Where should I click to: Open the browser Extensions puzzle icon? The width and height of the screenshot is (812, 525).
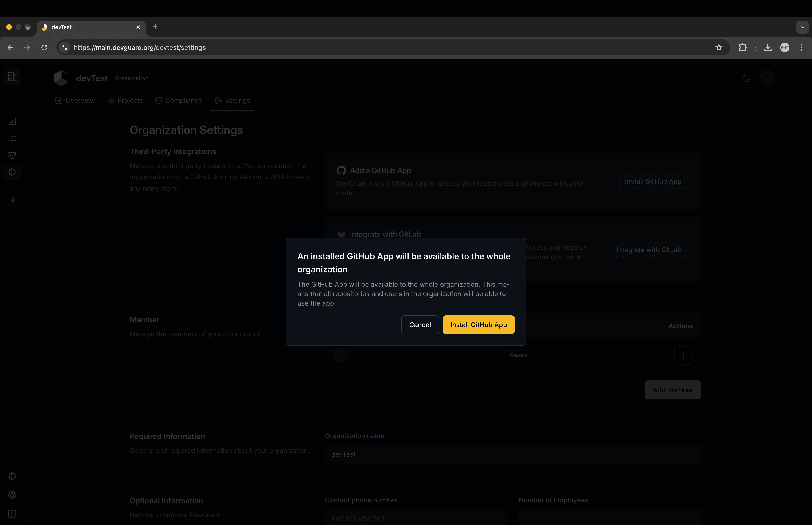pyautogui.click(x=743, y=47)
